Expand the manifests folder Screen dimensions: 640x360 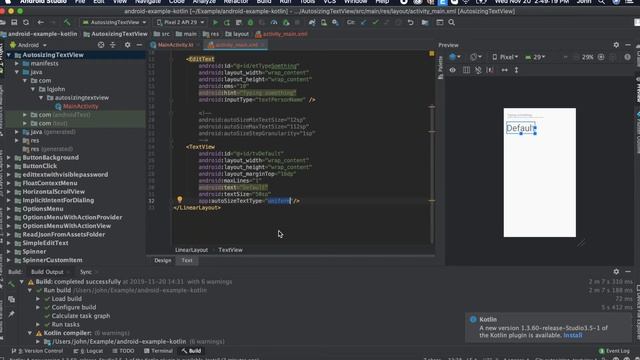click(17, 64)
